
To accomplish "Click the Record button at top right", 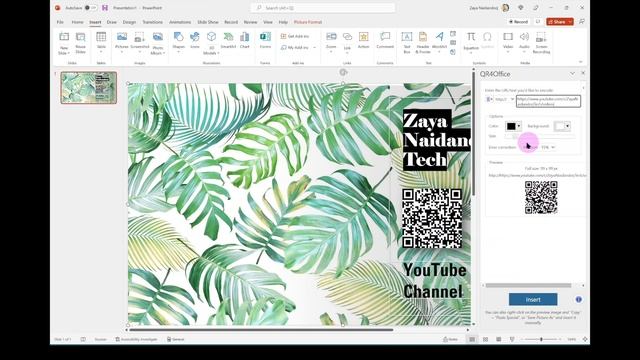I will (x=518, y=22).
